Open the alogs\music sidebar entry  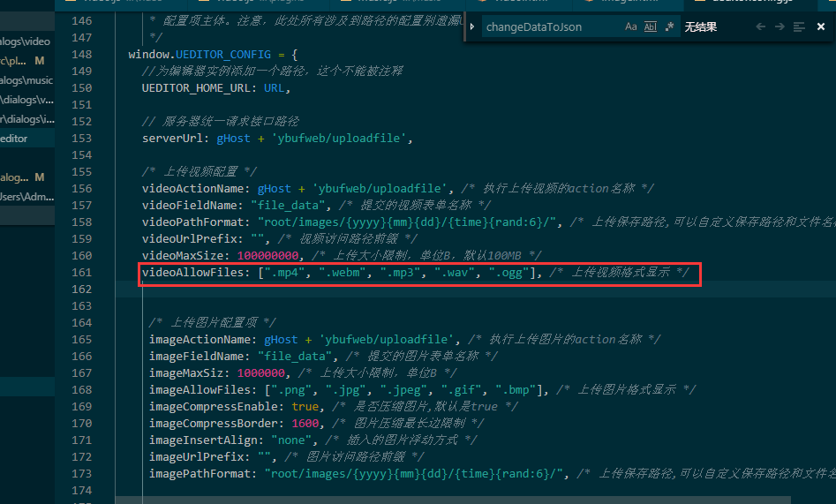click(27, 80)
